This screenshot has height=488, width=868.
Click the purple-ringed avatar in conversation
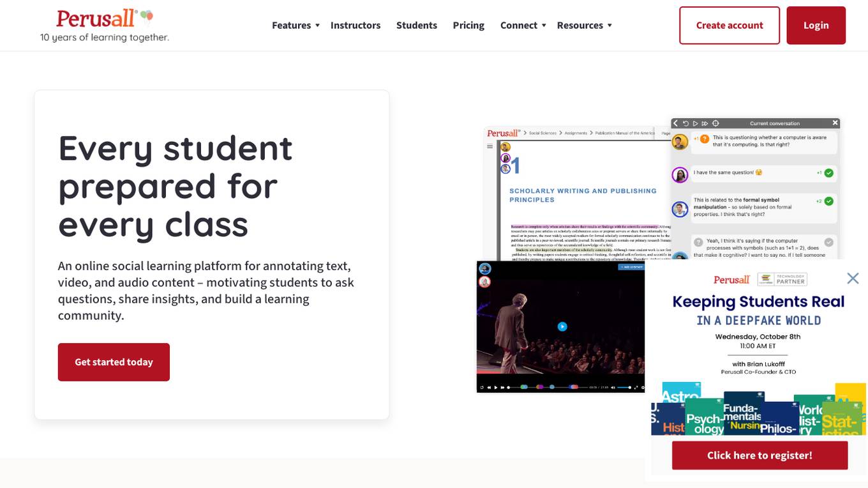click(x=680, y=174)
